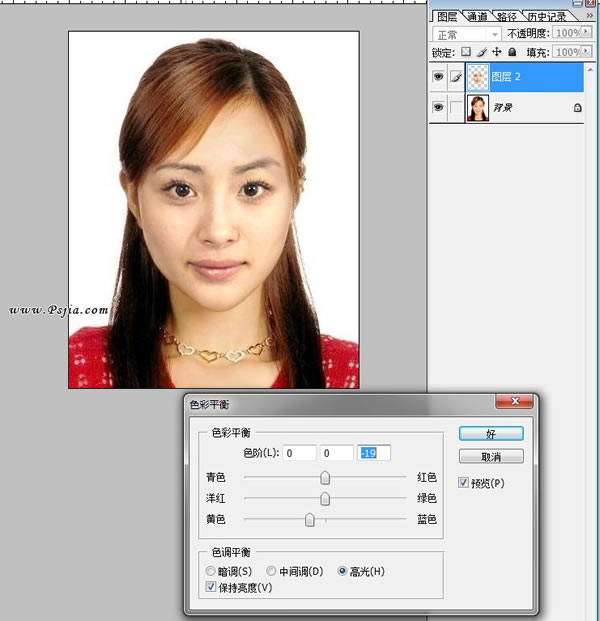Screen dimensions: 600x621
Task: Click the 洋红–绿色 slider handle
Action: (325, 498)
